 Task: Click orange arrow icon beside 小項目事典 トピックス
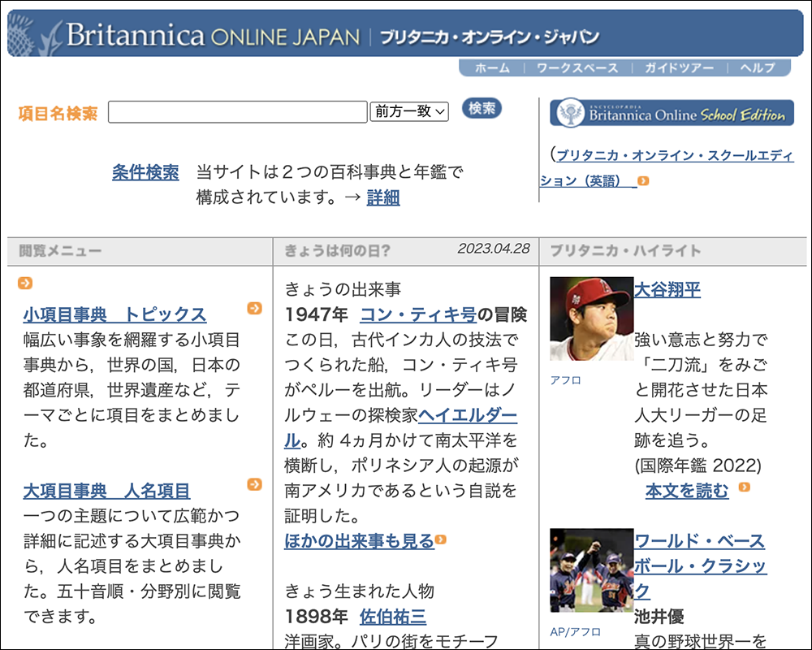click(254, 308)
